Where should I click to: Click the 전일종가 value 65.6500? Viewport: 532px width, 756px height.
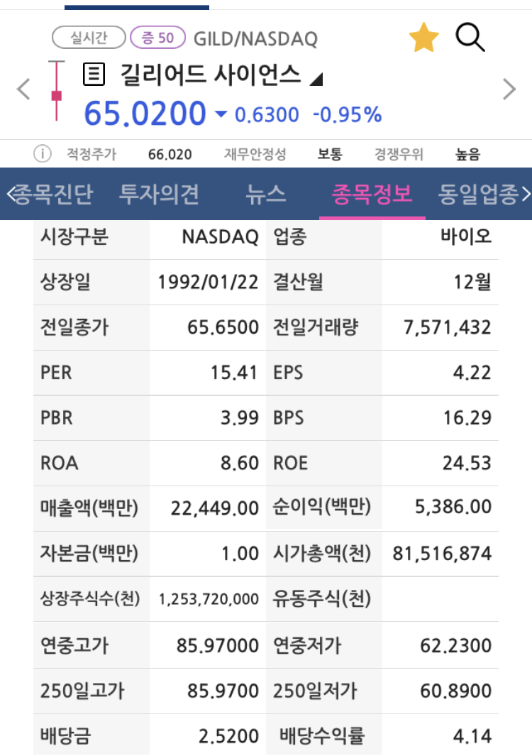[223, 327]
